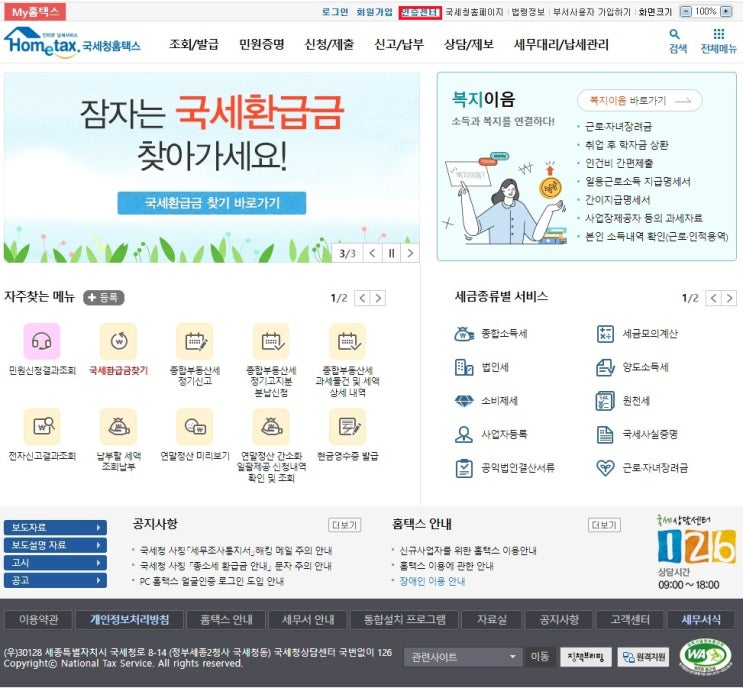Show next banner slide
743x688 pixels.
[x=410, y=253]
